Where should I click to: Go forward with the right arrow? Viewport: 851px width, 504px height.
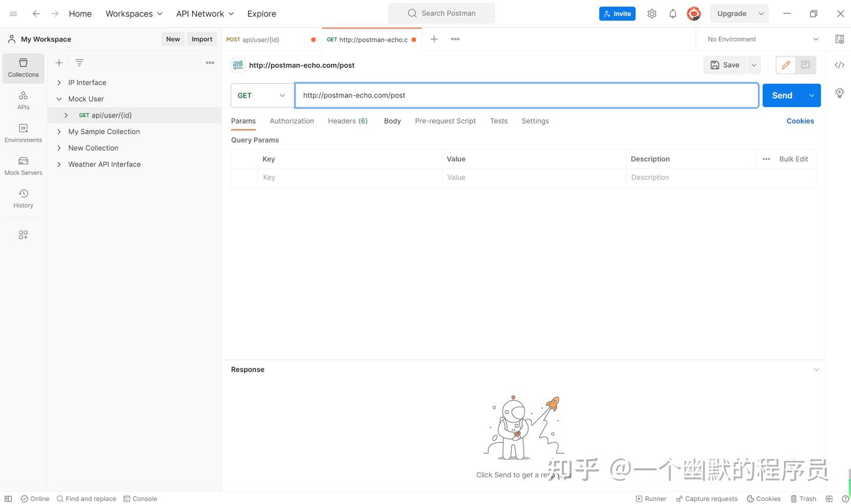55,14
